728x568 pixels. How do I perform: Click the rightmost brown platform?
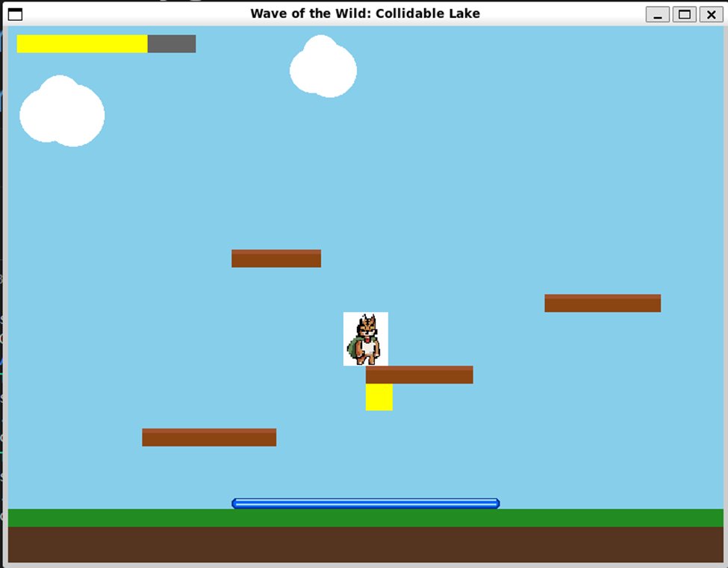[602, 302]
